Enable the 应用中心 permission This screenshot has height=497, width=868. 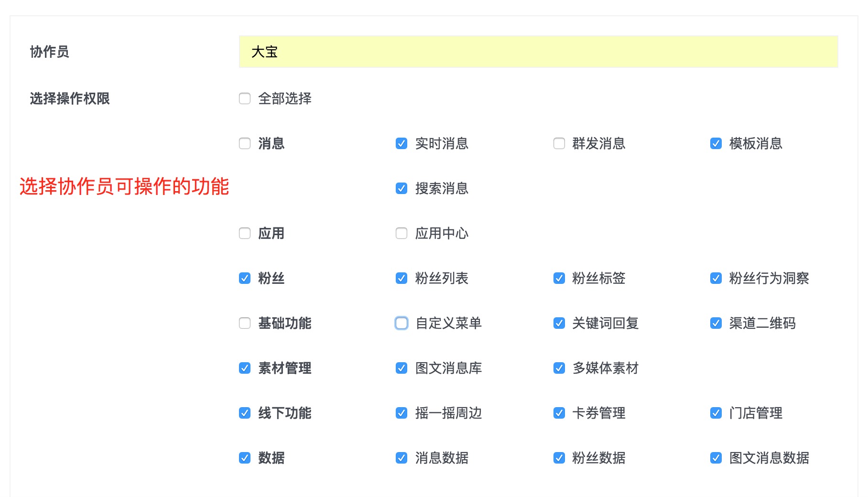(x=401, y=234)
